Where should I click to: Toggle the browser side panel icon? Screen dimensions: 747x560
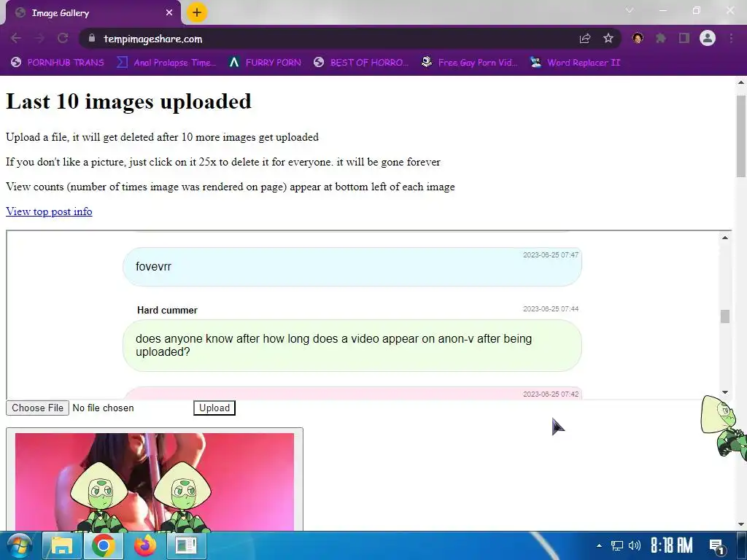684,38
